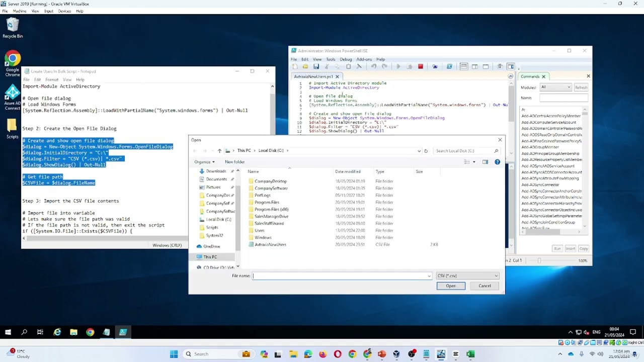Click PowerShell ISE icon in VM taskbar

pyautogui.click(x=123, y=332)
